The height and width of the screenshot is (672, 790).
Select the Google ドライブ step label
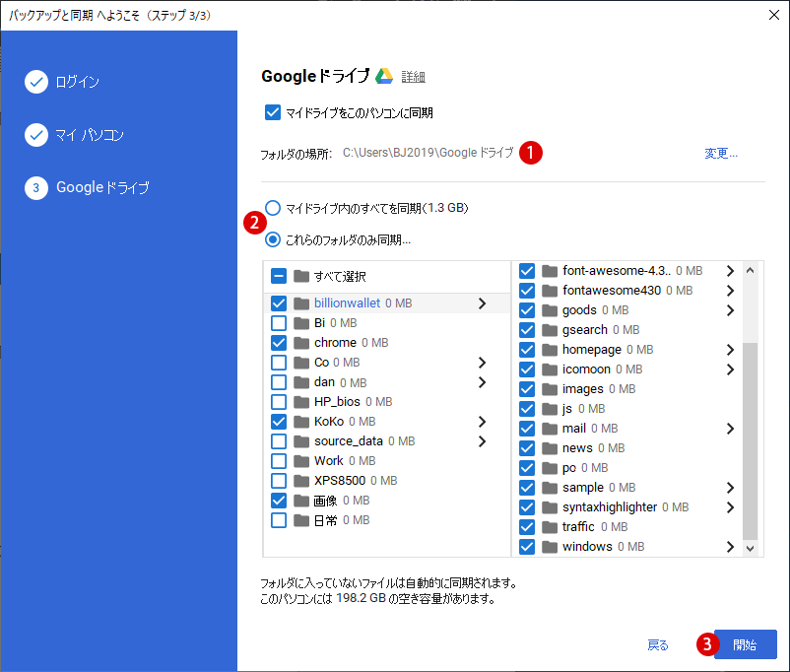point(102,187)
